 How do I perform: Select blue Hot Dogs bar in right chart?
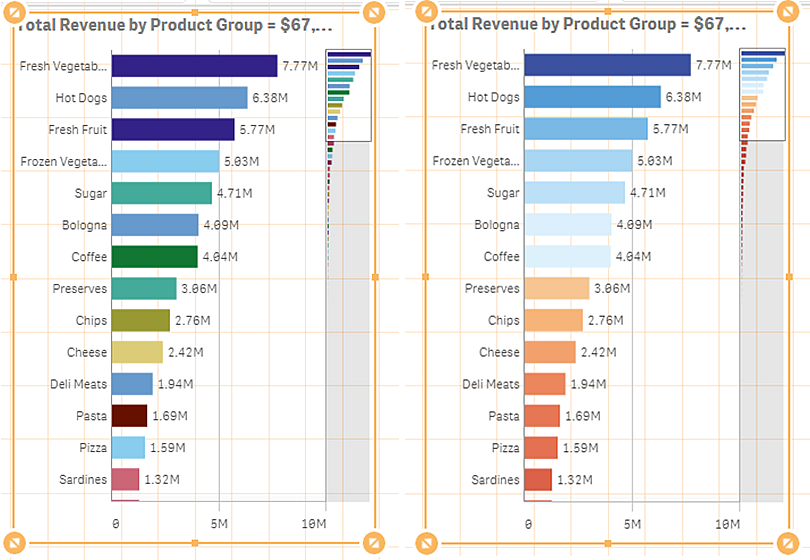pos(593,97)
